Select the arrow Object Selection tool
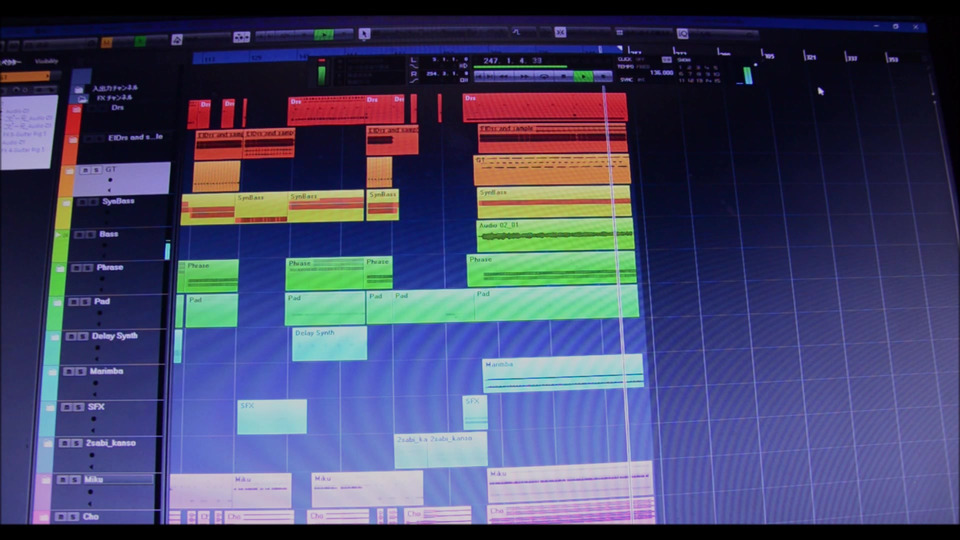 pyautogui.click(x=364, y=34)
